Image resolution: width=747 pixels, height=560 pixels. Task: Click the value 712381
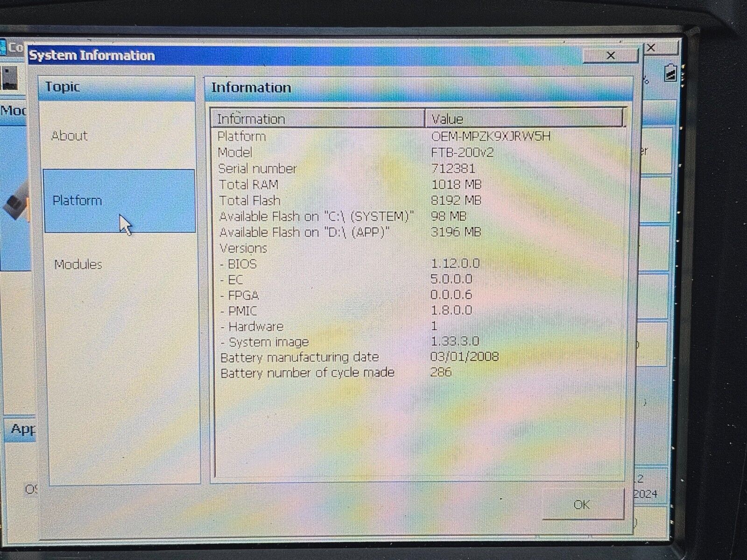click(453, 168)
